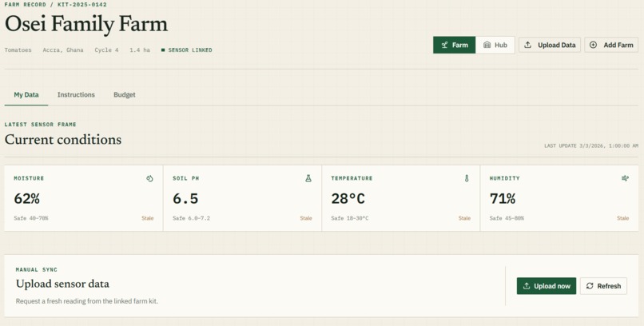The height and width of the screenshot is (326, 644).
Task: Click the Stale label in Humidity card
Action: [622, 218]
